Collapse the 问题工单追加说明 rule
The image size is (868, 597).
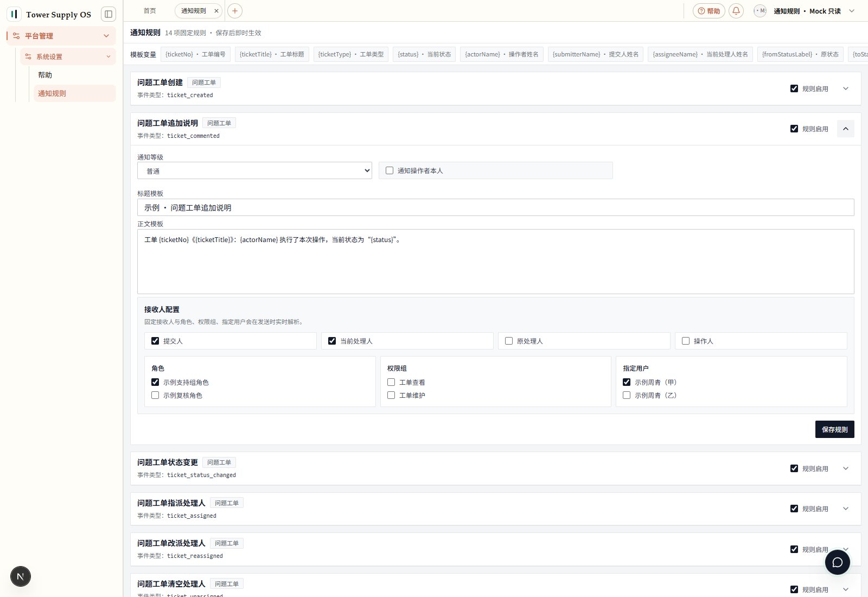coord(846,129)
